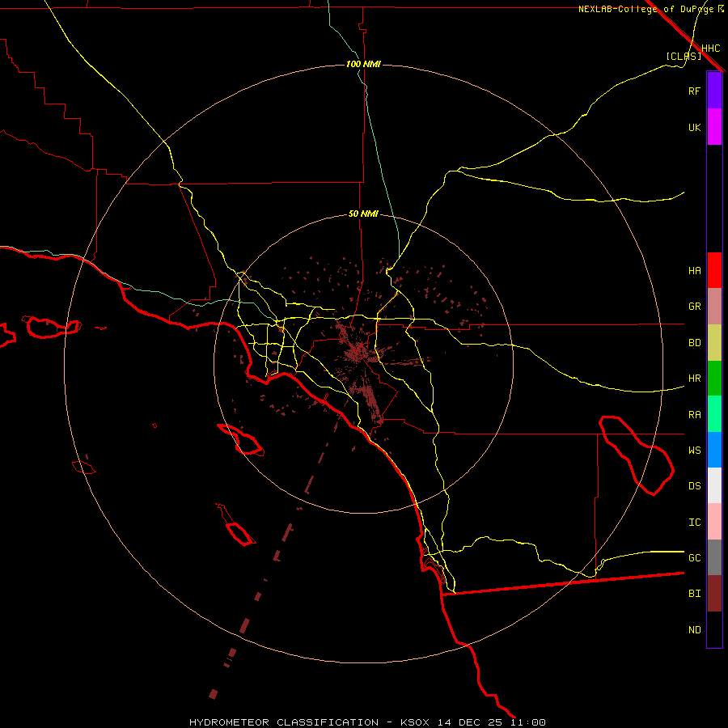Click the IC legend label
728x728 pixels.
click(694, 523)
